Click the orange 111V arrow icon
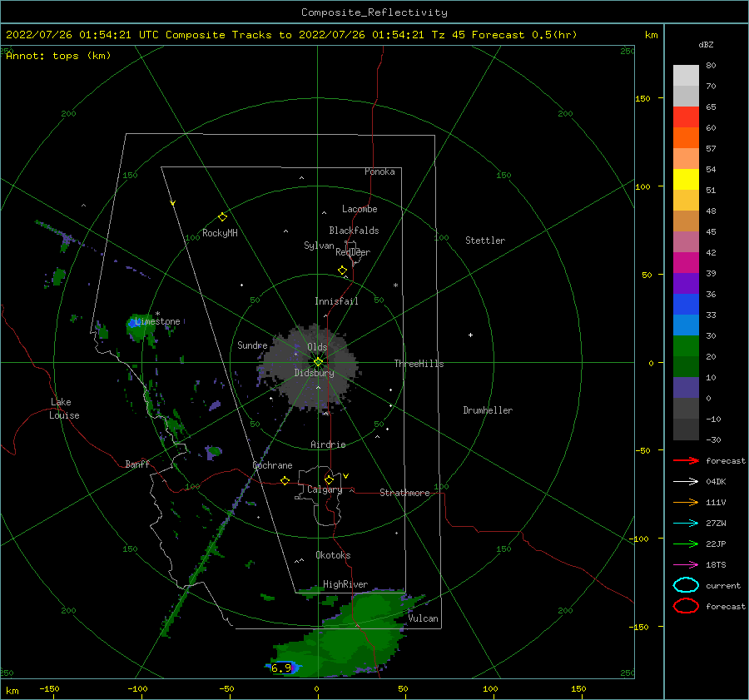Screen dimensions: 749x700 (x=686, y=502)
